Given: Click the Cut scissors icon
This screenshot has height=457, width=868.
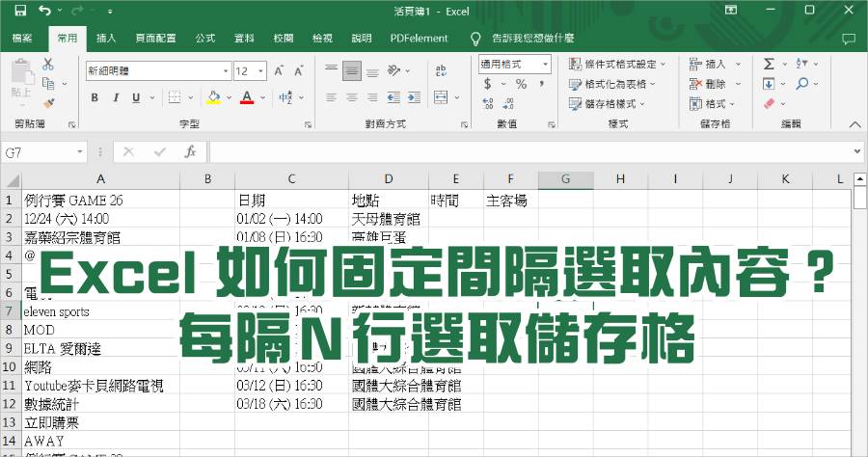Looking at the screenshot, I should click(x=48, y=64).
